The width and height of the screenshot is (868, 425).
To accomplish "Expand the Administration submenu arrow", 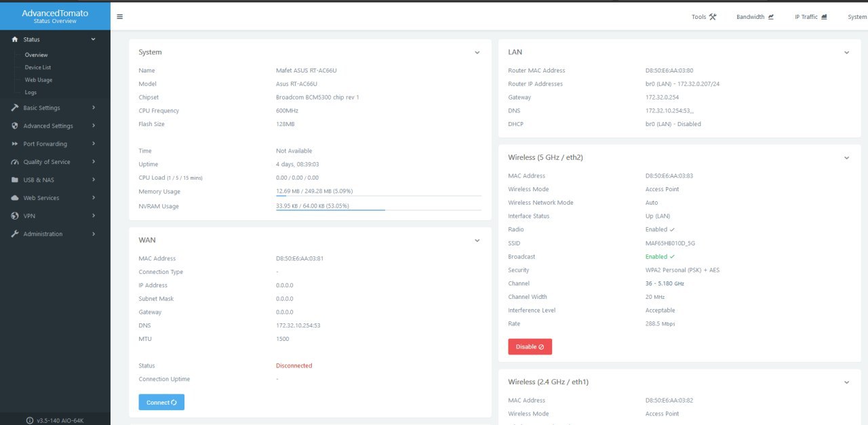I will click(x=94, y=234).
